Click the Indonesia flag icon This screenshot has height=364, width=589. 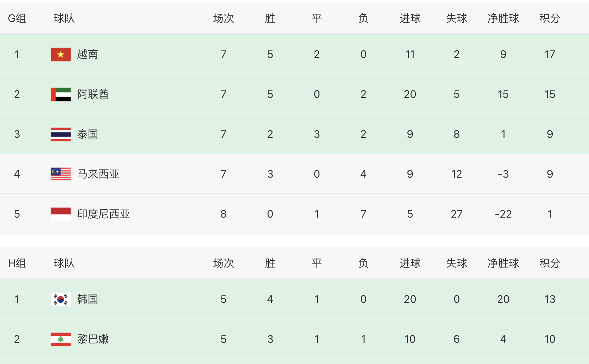point(60,214)
